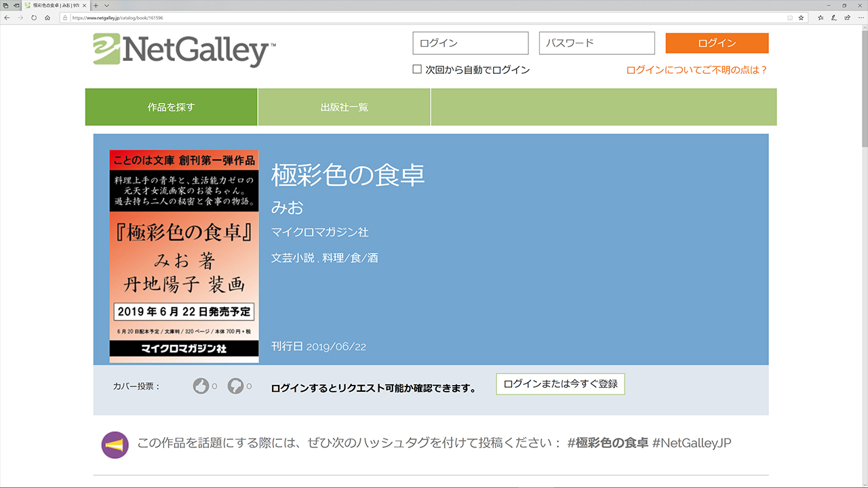The image size is (868, 488).
Task: Click the 刊行日 2019/06/22 text
Action: coord(319,346)
